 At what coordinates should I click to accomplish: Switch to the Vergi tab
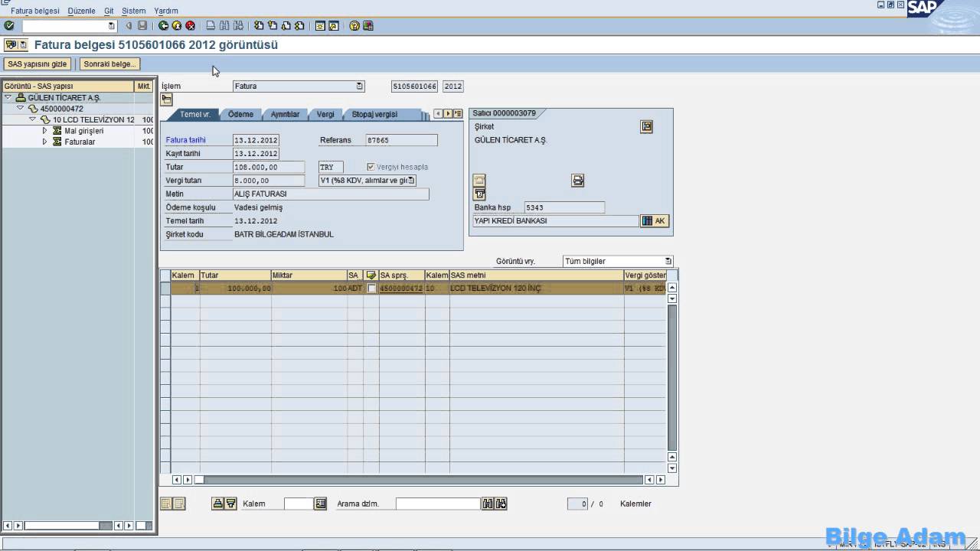(x=325, y=114)
